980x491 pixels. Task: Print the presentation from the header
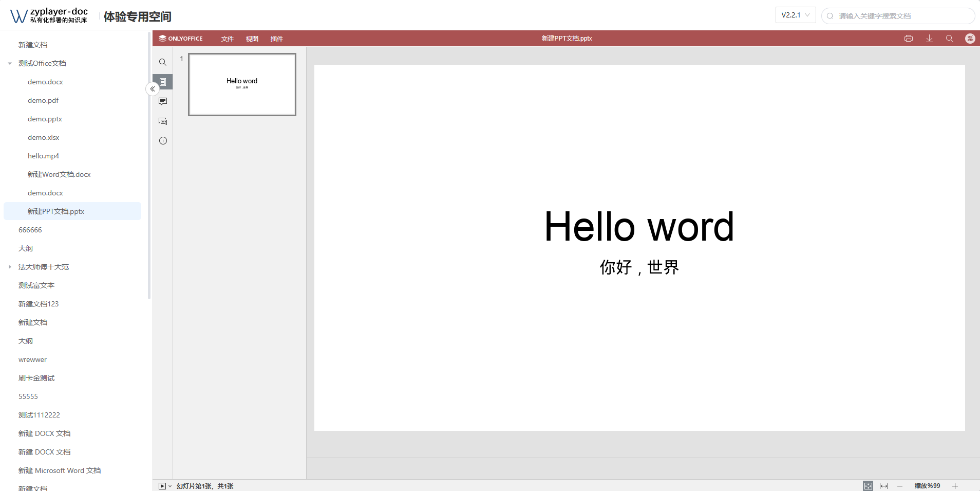[x=909, y=39]
